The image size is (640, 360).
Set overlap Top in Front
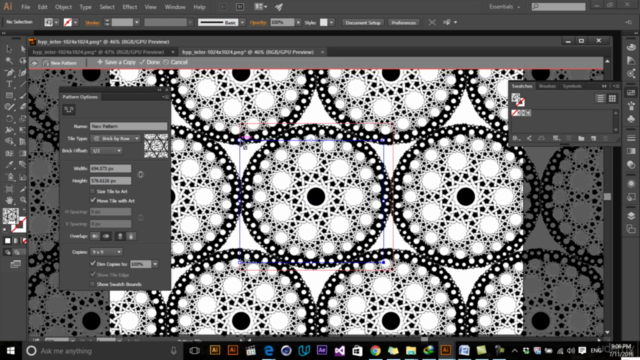pos(120,236)
